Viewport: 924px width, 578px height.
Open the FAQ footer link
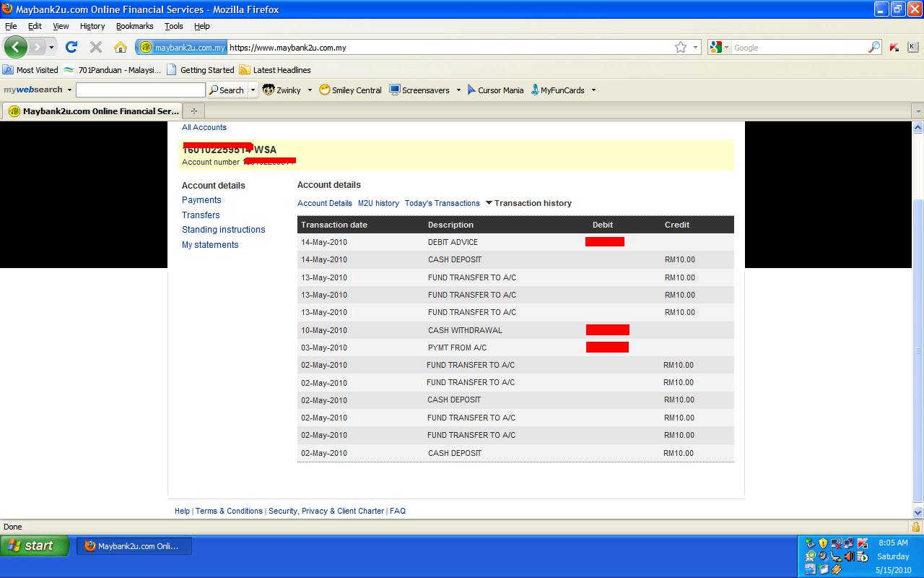point(398,511)
